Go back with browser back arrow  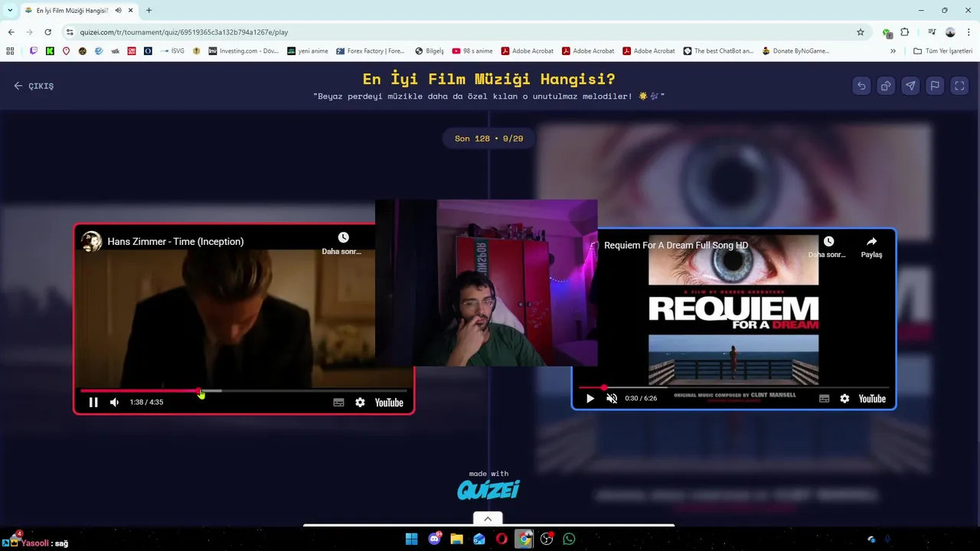11,32
